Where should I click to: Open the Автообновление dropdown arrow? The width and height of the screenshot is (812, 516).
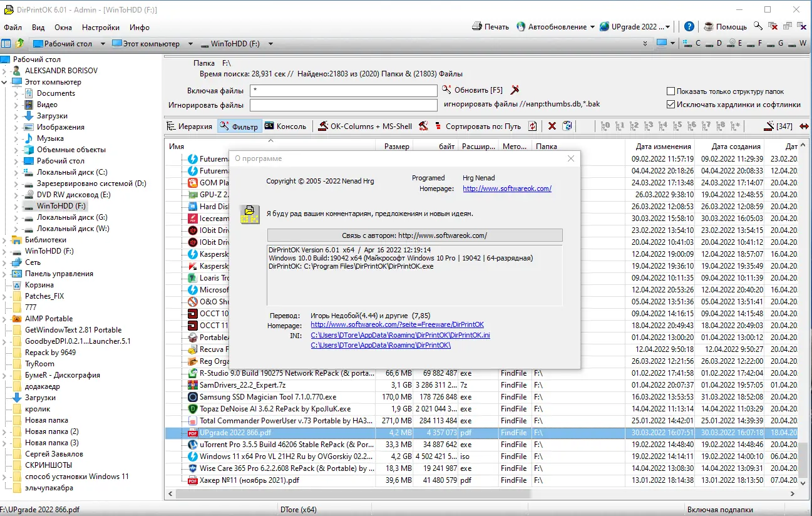pos(592,27)
